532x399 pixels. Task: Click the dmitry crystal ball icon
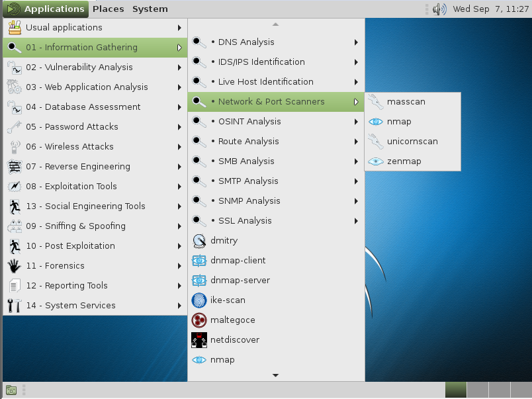click(x=199, y=241)
